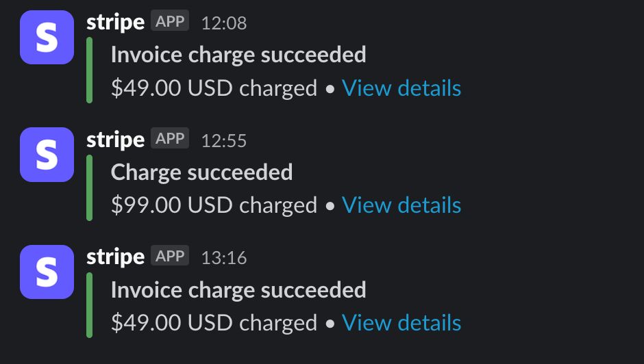
Task: Click the last Invoice charge succeeded title
Action: tap(238, 291)
